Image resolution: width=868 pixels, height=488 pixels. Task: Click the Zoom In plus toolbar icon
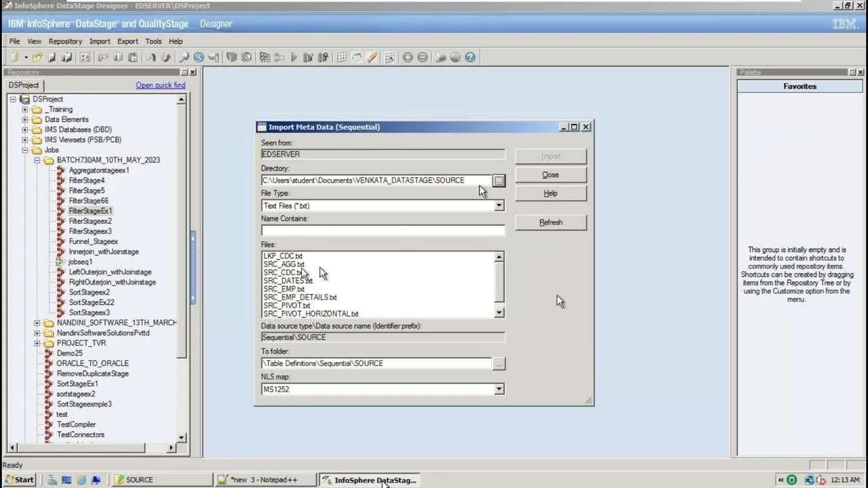pyautogui.click(x=408, y=58)
